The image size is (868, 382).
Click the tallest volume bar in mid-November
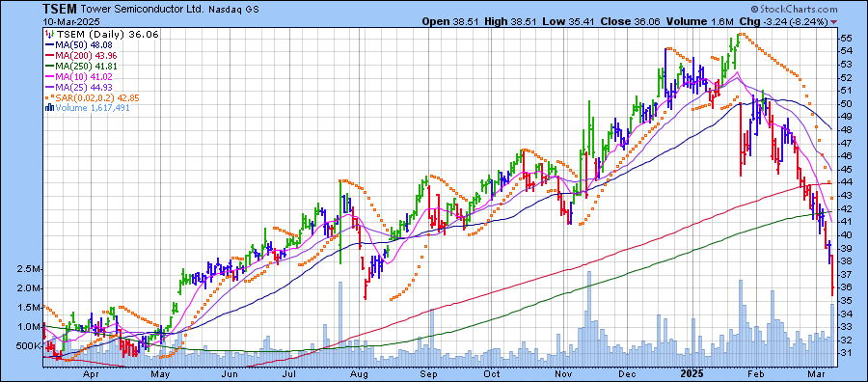point(589,319)
